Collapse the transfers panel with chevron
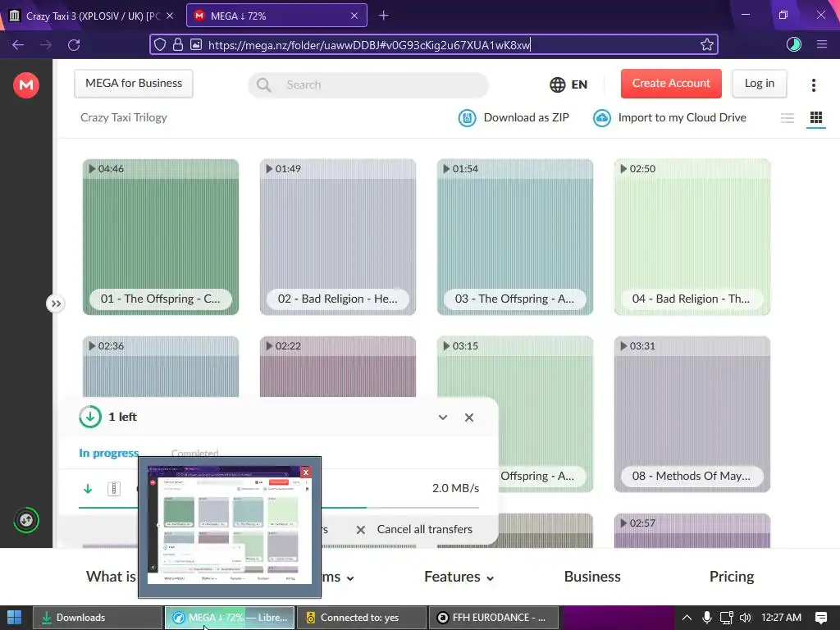The image size is (840, 630). (x=443, y=418)
